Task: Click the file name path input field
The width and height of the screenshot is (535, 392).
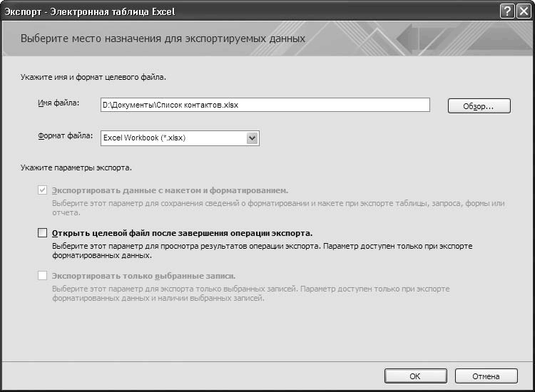Action: [265, 105]
